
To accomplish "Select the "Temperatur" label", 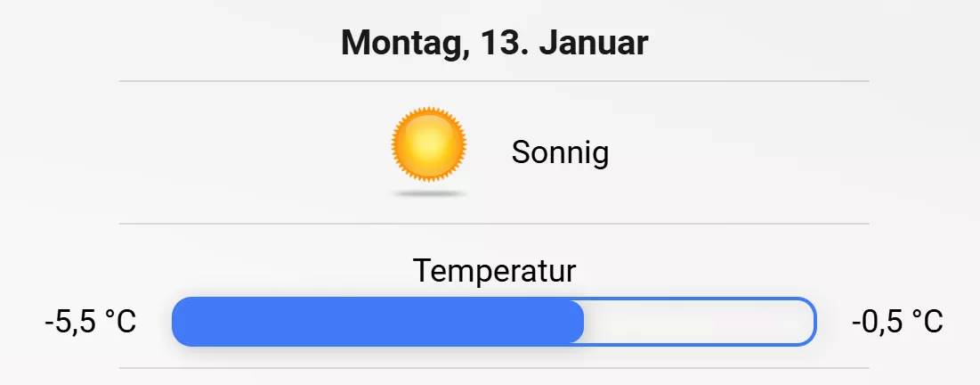I will [494, 271].
